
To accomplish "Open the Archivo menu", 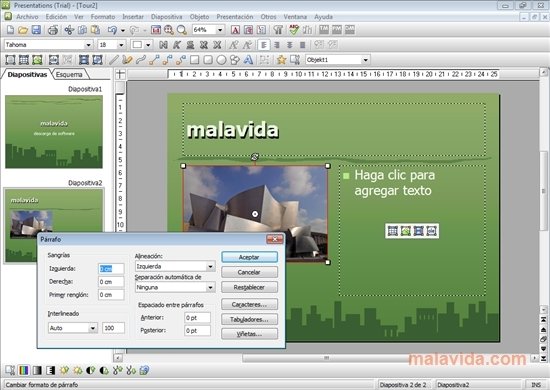I will point(27,16).
